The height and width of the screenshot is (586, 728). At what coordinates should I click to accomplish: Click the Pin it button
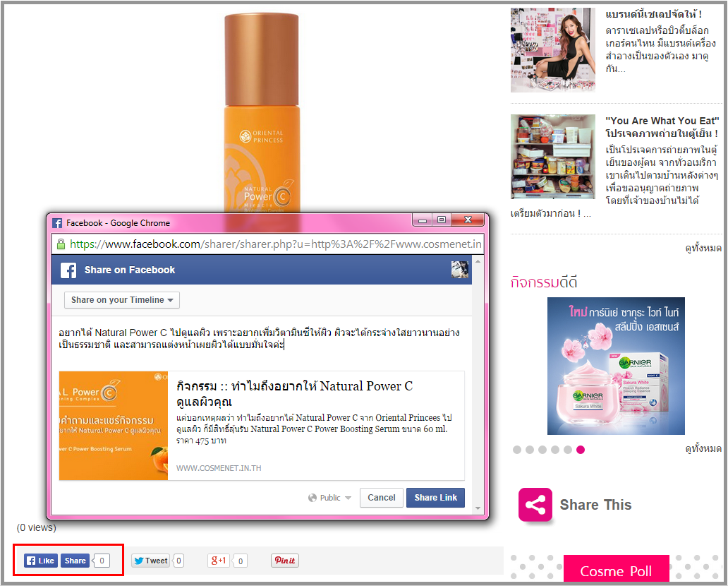pyautogui.click(x=284, y=561)
